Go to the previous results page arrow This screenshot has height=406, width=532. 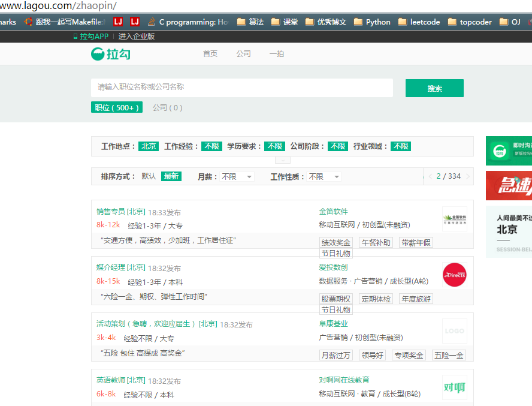431,176
